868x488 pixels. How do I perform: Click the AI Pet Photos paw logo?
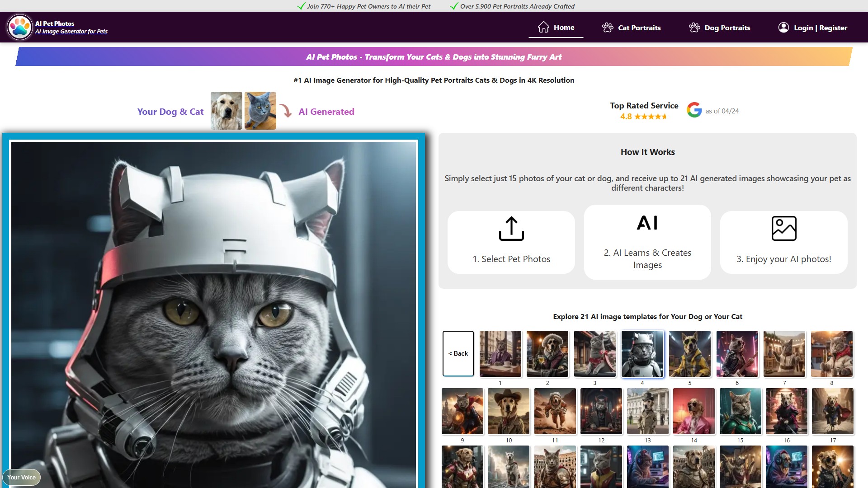[x=19, y=26]
